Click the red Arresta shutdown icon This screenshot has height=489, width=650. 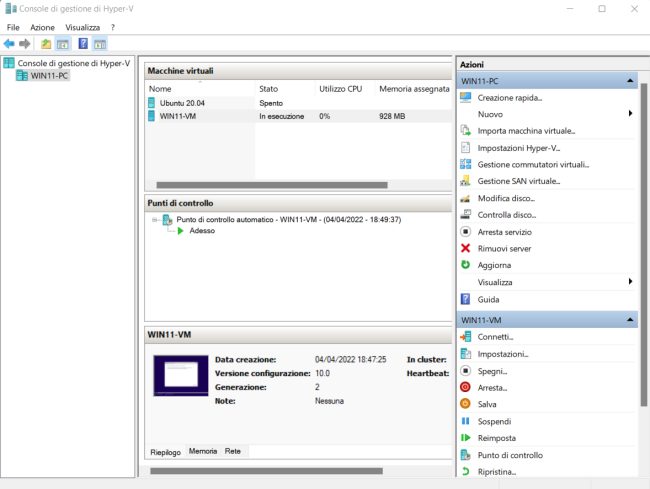pos(465,387)
